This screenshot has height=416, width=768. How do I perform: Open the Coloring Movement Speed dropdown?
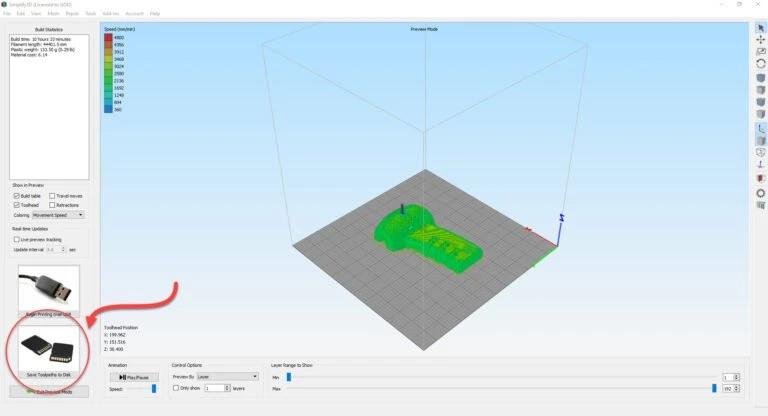coord(60,214)
